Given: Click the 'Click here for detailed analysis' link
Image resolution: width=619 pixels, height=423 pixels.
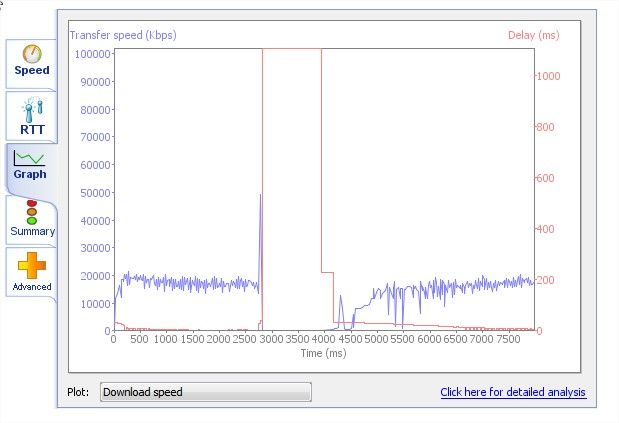Looking at the screenshot, I should point(513,392).
